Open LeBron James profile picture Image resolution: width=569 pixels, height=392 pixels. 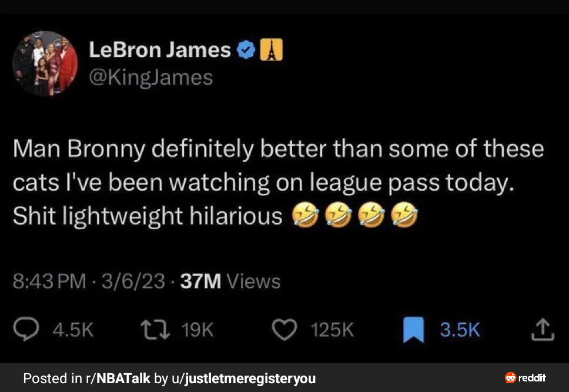pyautogui.click(x=45, y=63)
